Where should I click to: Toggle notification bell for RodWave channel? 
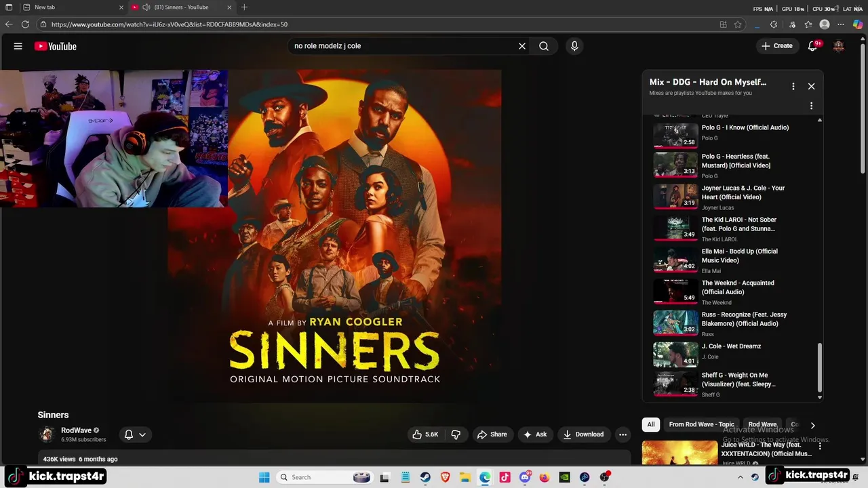point(129,434)
